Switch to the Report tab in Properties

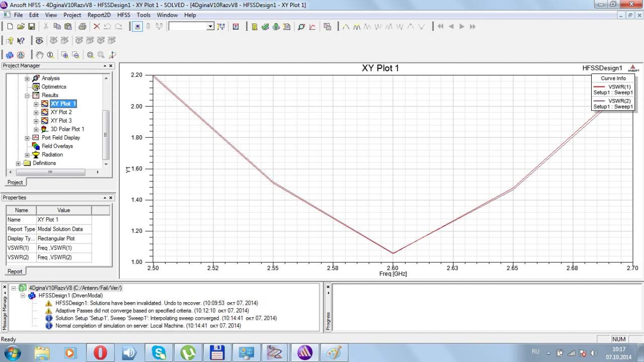[15, 271]
